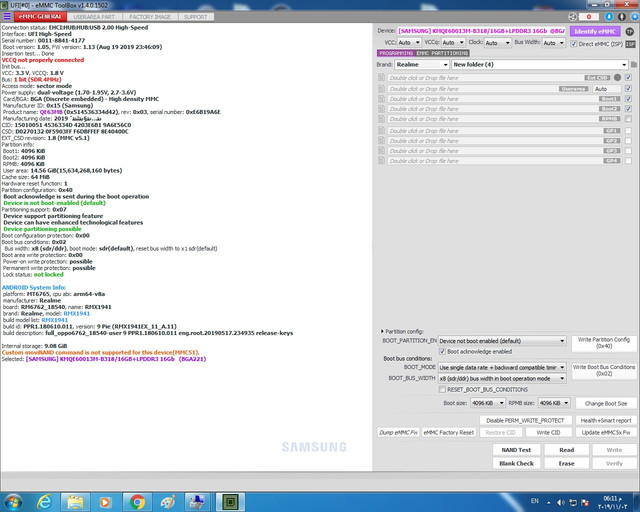
Task: Click file icon of Userarea row
Action: click(381, 89)
